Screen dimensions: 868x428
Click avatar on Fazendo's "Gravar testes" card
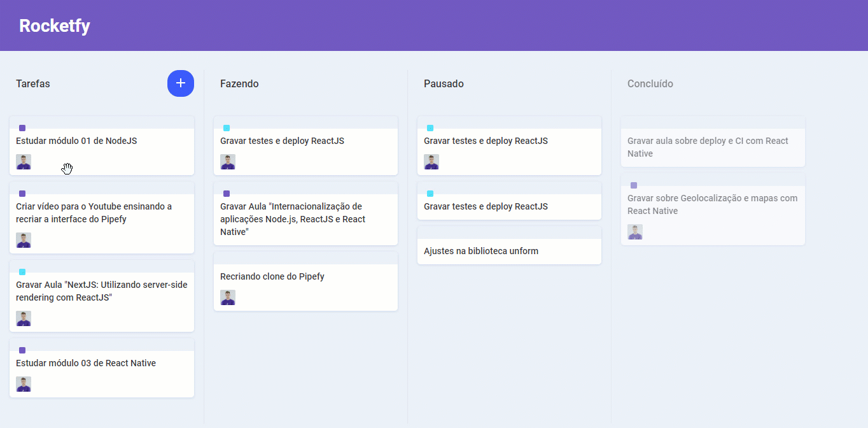tap(228, 162)
